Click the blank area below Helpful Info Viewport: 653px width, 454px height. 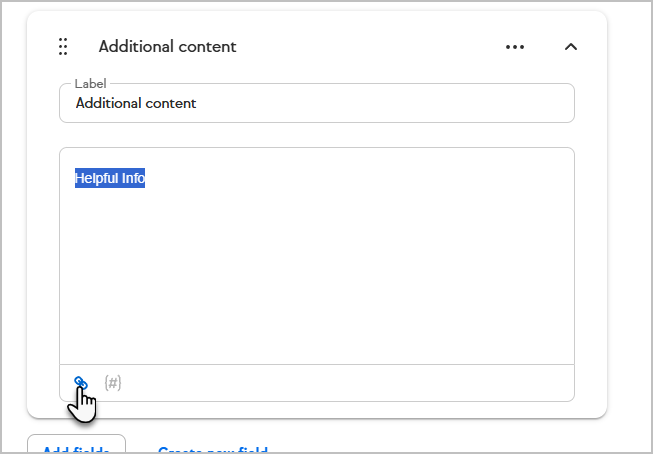pyautogui.click(x=317, y=275)
